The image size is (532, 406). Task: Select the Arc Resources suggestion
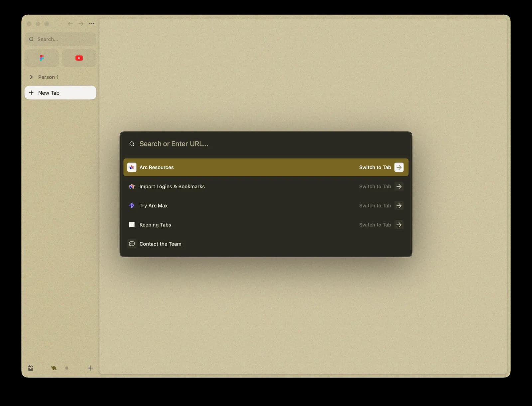tap(266, 167)
